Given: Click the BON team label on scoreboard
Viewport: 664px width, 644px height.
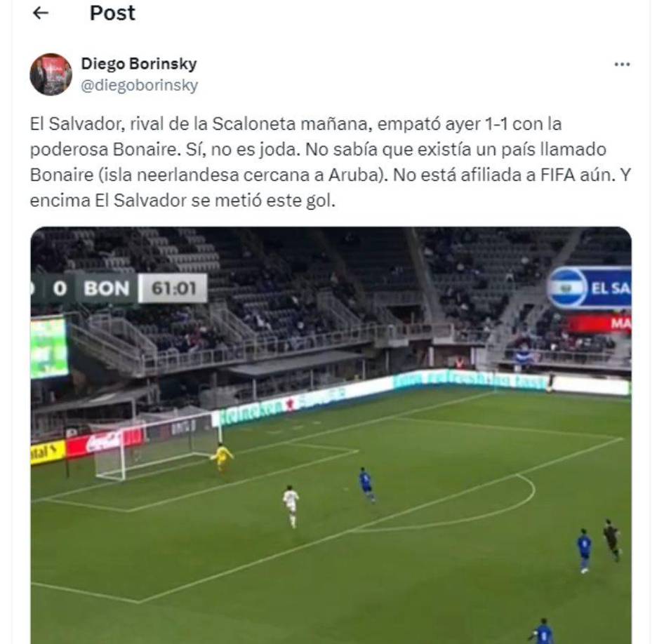Looking at the screenshot, I should click(106, 288).
